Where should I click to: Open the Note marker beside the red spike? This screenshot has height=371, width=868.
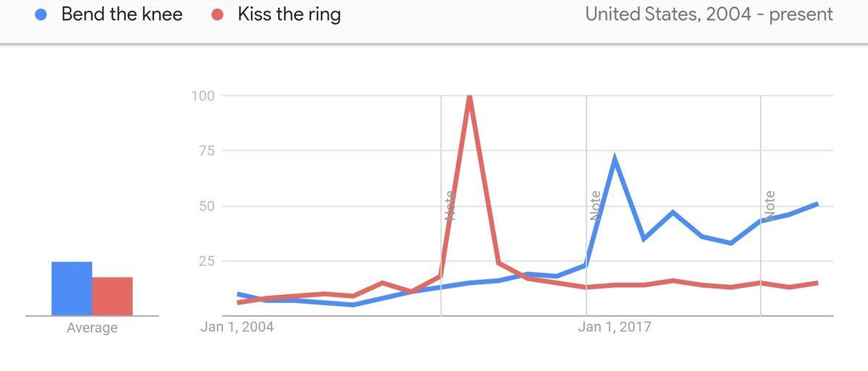[450, 205]
